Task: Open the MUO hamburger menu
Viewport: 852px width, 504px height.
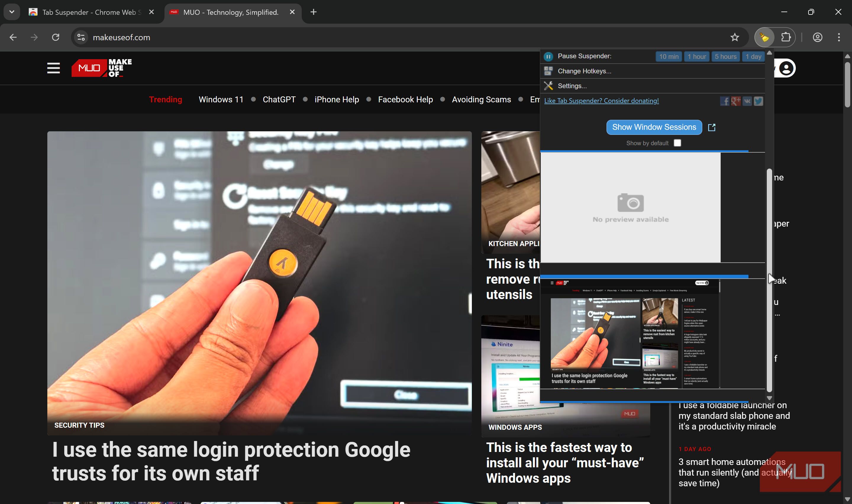Action: [x=53, y=68]
